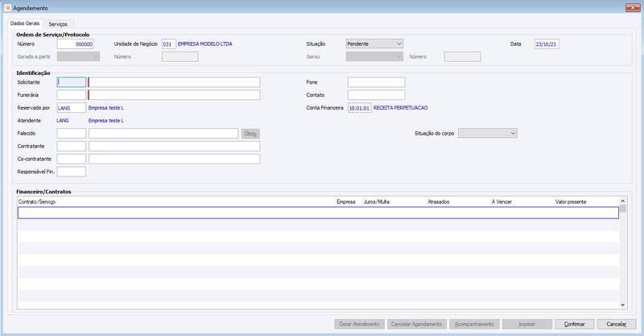This screenshot has height=336, width=644.
Task: Click the Data field showing 23/10/23
Action: click(x=547, y=44)
